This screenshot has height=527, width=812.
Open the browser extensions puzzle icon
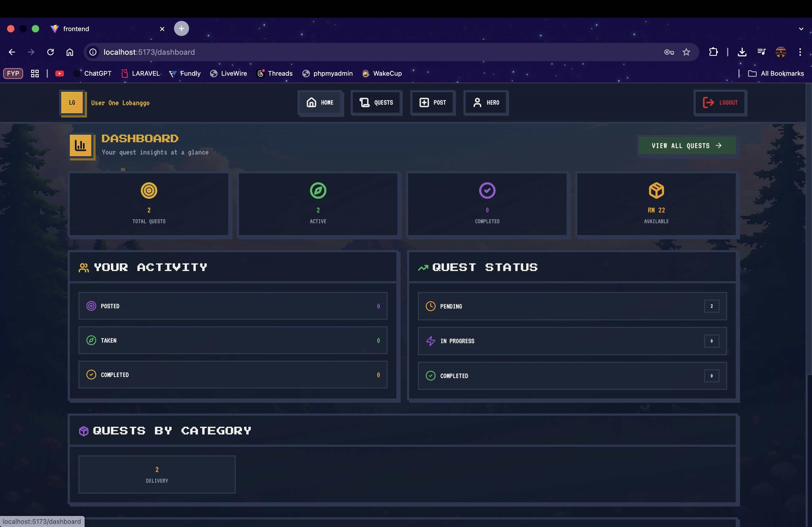tap(713, 52)
